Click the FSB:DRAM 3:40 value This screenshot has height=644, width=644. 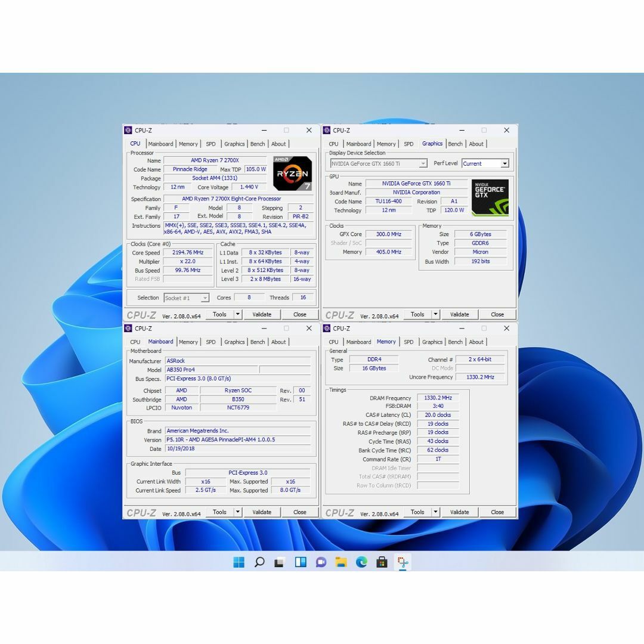438,406
